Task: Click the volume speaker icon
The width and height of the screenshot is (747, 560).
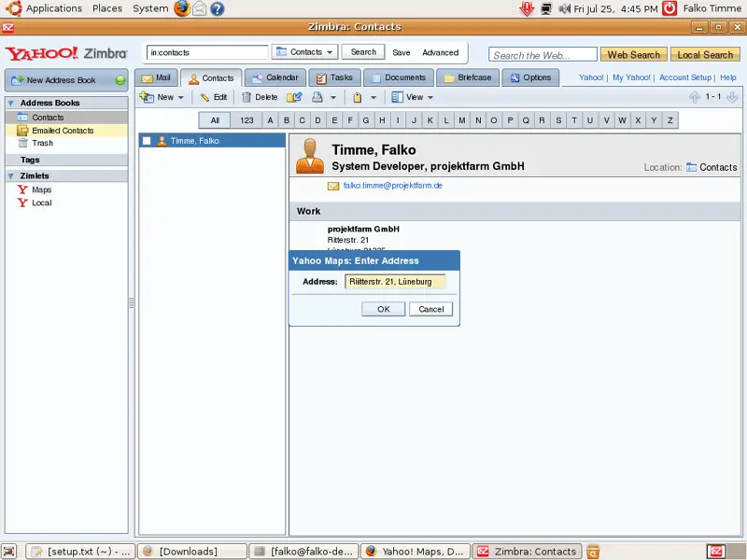Action: pos(565,8)
